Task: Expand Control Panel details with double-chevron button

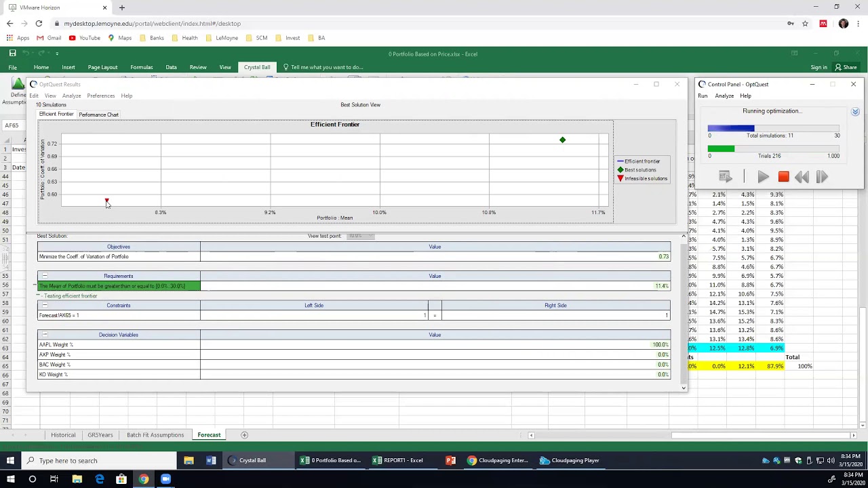Action: pyautogui.click(x=855, y=112)
